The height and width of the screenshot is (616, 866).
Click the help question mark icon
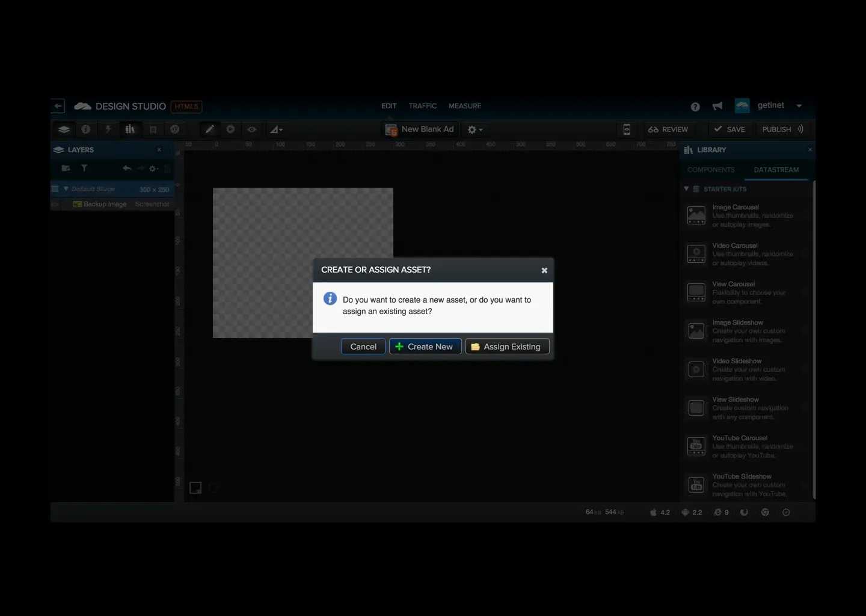(x=695, y=106)
